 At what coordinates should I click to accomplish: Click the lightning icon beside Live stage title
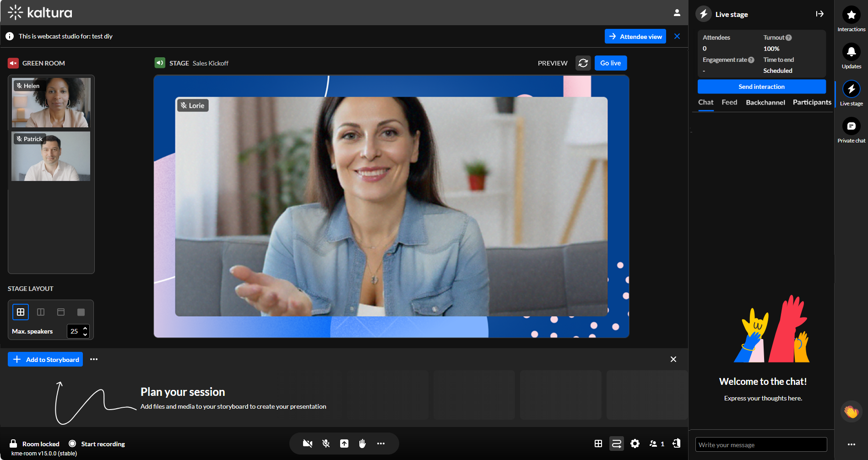tap(704, 14)
